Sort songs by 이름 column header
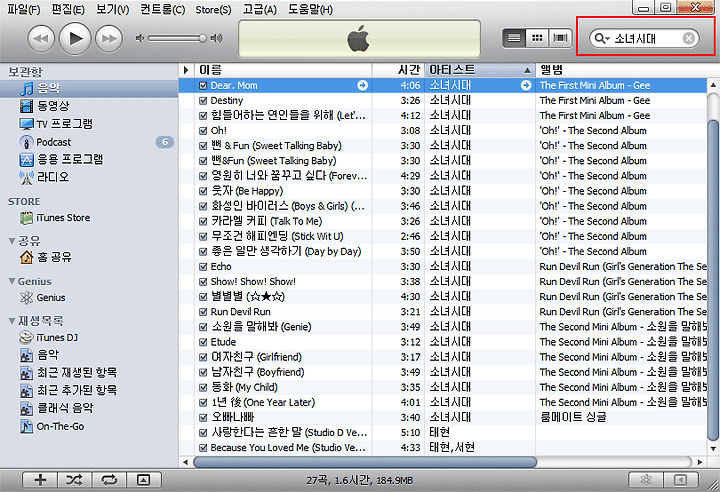This screenshot has width=720, height=492. point(283,70)
